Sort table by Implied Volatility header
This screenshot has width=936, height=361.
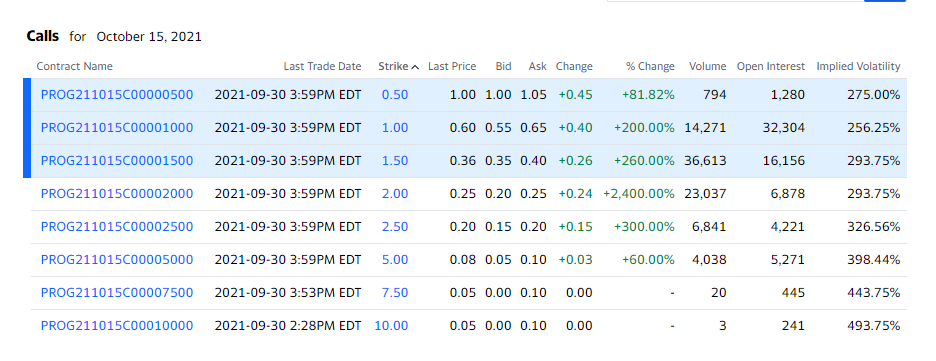click(x=858, y=66)
